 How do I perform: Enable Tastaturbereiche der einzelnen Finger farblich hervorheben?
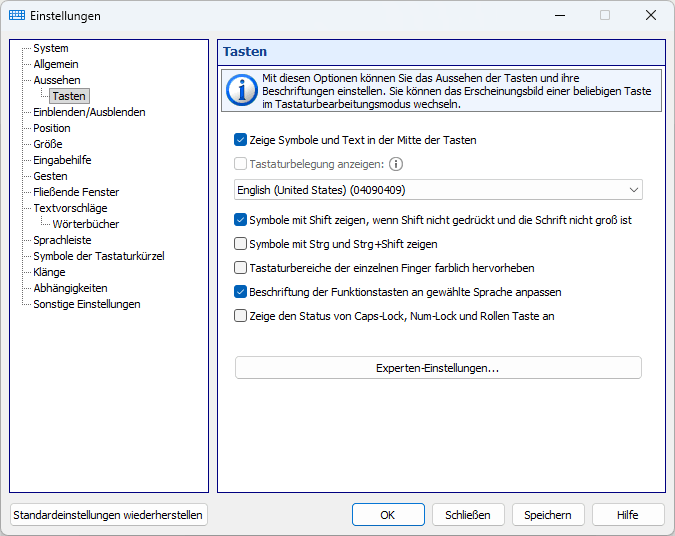pyautogui.click(x=240, y=268)
